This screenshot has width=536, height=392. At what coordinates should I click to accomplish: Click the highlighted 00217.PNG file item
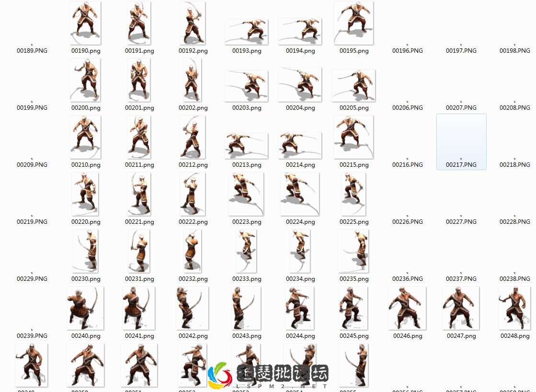pyautogui.click(x=461, y=142)
